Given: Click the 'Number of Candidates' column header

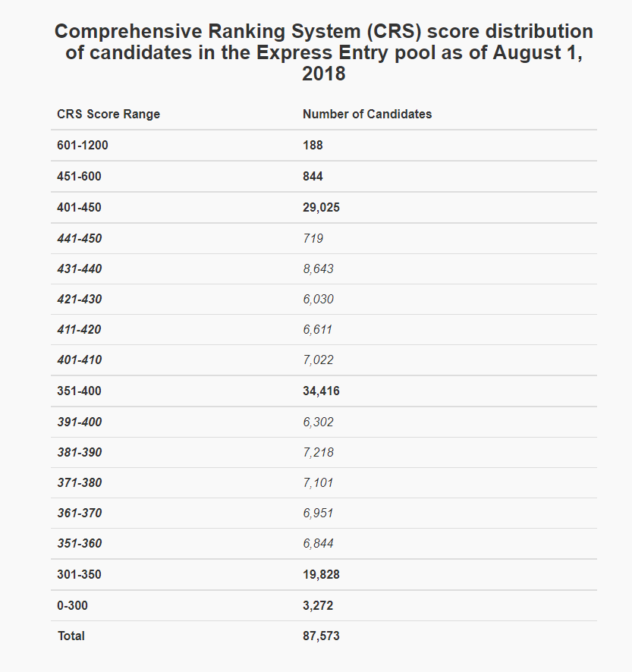Looking at the screenshot, I should 367,114.
